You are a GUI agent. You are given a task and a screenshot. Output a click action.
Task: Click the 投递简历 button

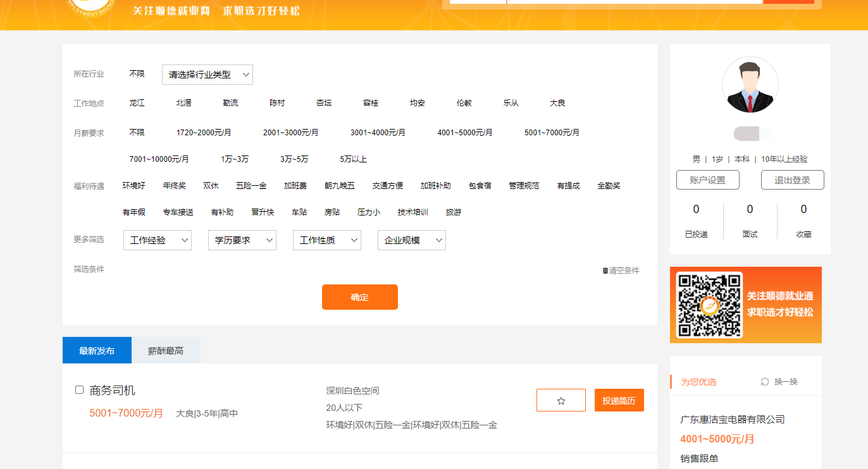pos(619,401)
